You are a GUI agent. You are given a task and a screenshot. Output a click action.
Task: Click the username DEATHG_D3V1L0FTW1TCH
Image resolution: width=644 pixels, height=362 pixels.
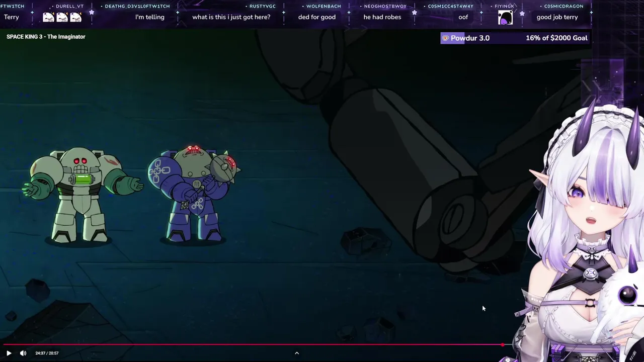coord(137,6)
